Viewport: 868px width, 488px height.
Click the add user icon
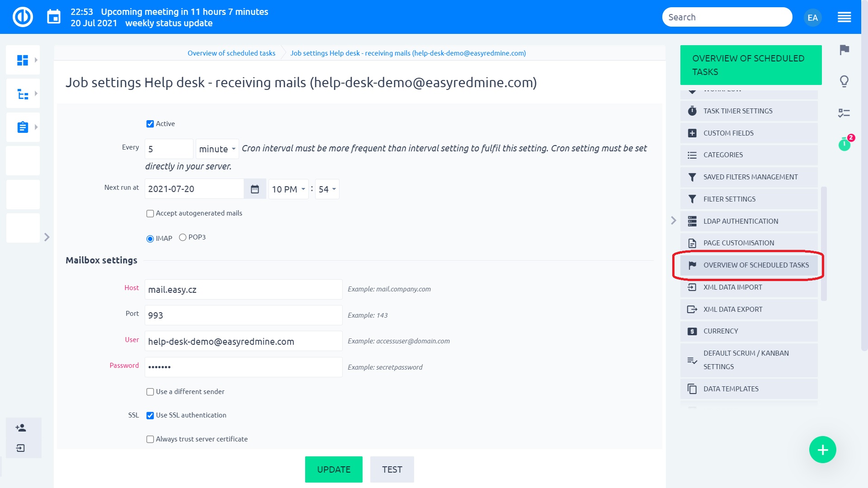click(21, 427)
